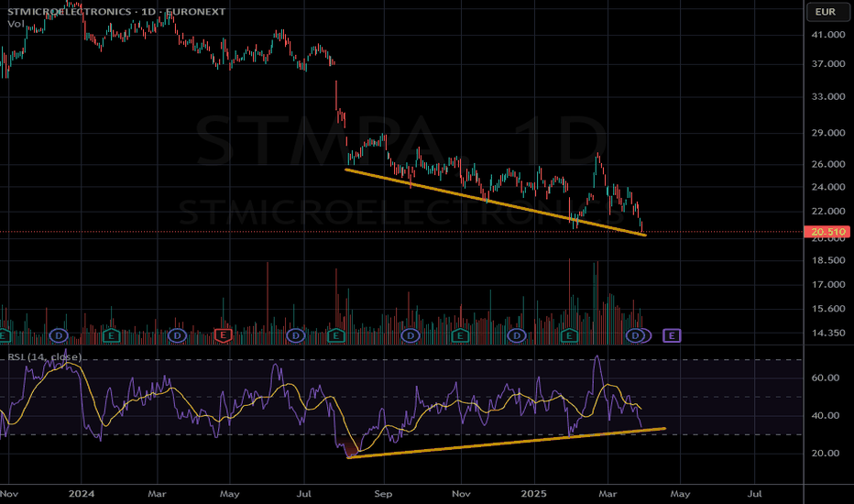Click the 18.500 price axis label
Image resolution: width=854 pixels, height=504 pixels.
[827, 260]
